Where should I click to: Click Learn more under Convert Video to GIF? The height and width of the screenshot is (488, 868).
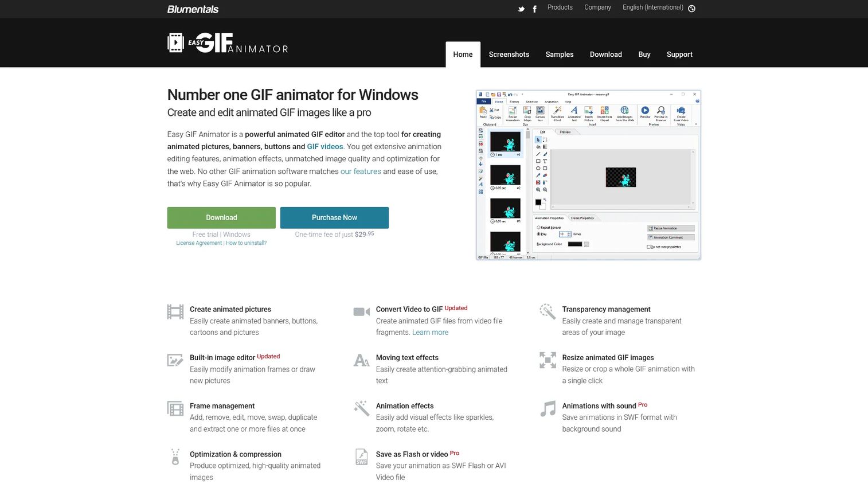pyautogui.click(x=430, y=333)
